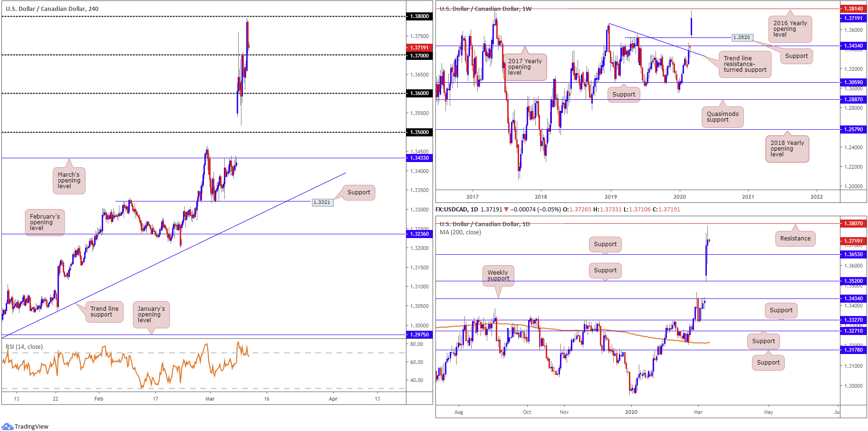Viewport: 868px width, 431px height.
Task: Select the 1W chart title text
Action: [485, 9]
